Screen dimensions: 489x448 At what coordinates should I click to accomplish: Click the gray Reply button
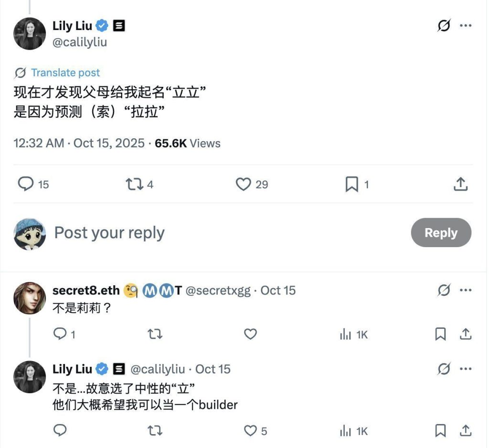tap(441, 233)
